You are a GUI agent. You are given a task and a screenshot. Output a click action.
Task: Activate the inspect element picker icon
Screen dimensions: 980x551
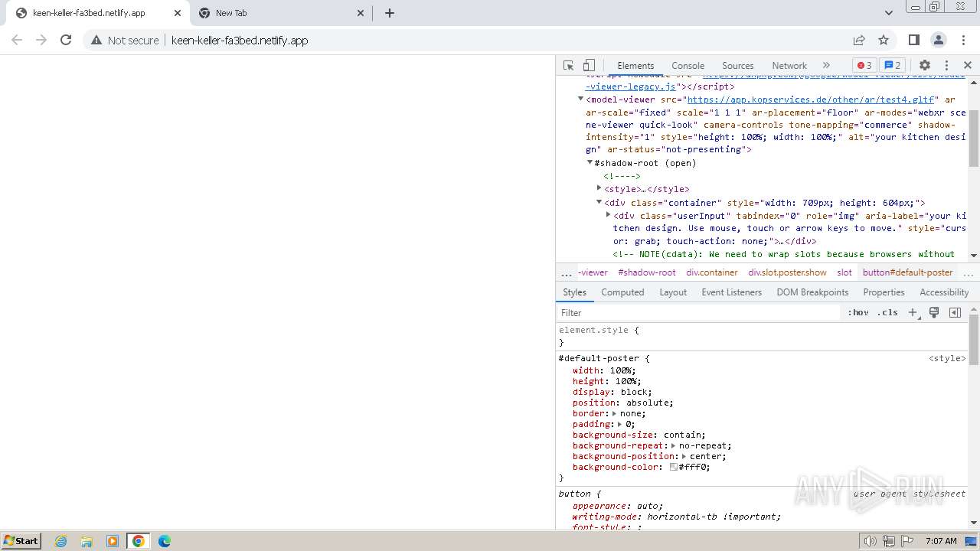568,65
